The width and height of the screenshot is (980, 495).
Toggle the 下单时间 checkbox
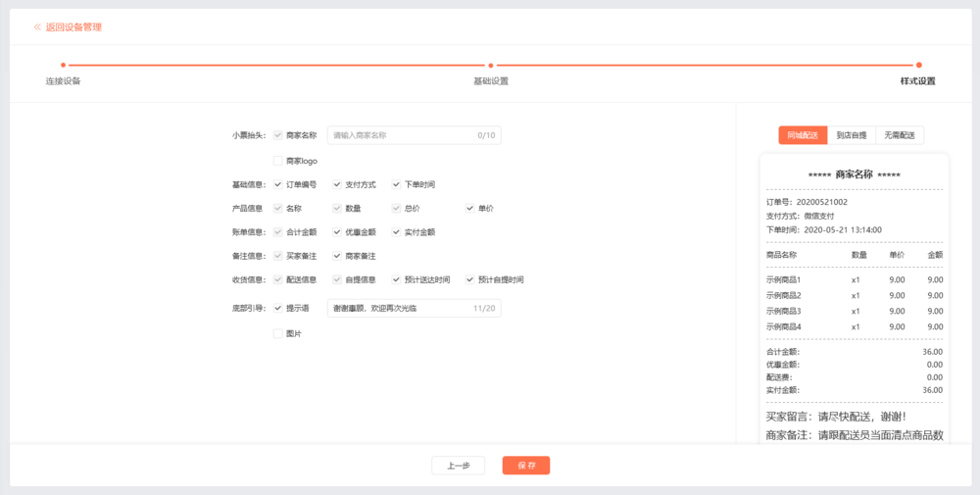397,184
